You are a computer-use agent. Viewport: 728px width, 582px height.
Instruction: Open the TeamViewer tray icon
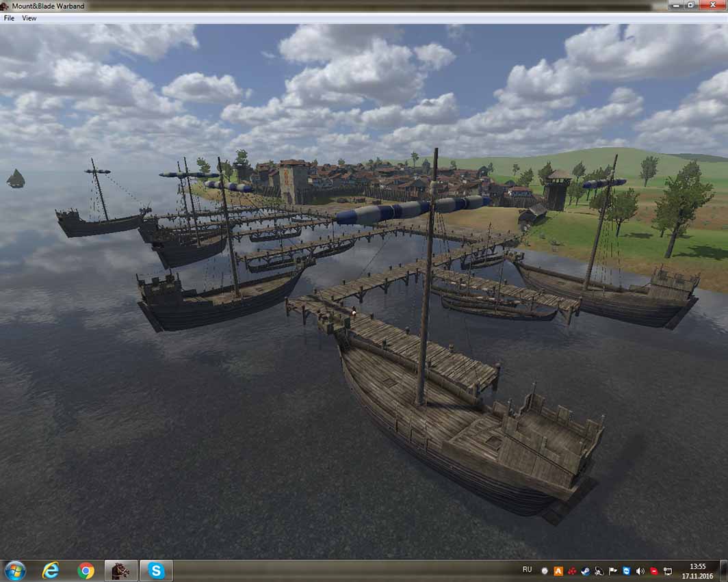point(626,570)
